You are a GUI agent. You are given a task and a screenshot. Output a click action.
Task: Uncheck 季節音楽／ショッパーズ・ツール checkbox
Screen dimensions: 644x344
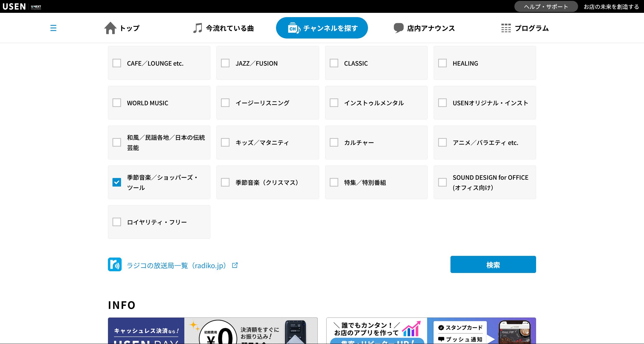[x=117, y=182]
